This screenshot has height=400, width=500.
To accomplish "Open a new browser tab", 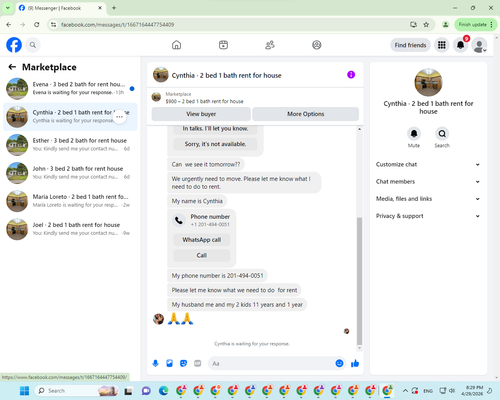I will click(x=114, y=8).
